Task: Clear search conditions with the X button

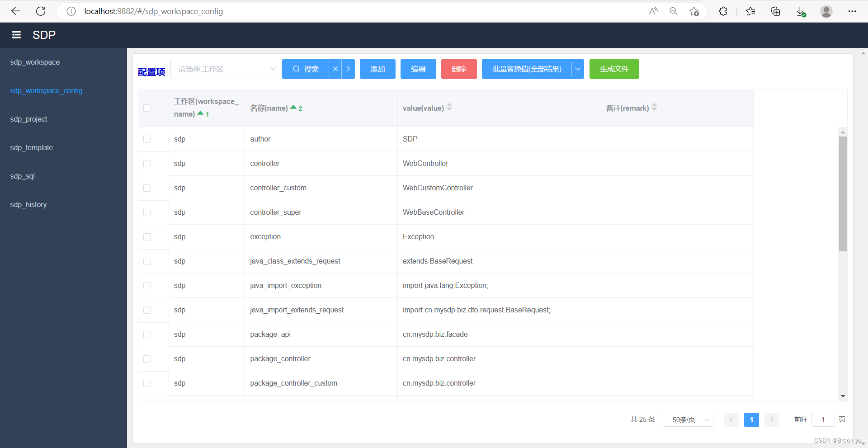Action: [x=335, y=69]
